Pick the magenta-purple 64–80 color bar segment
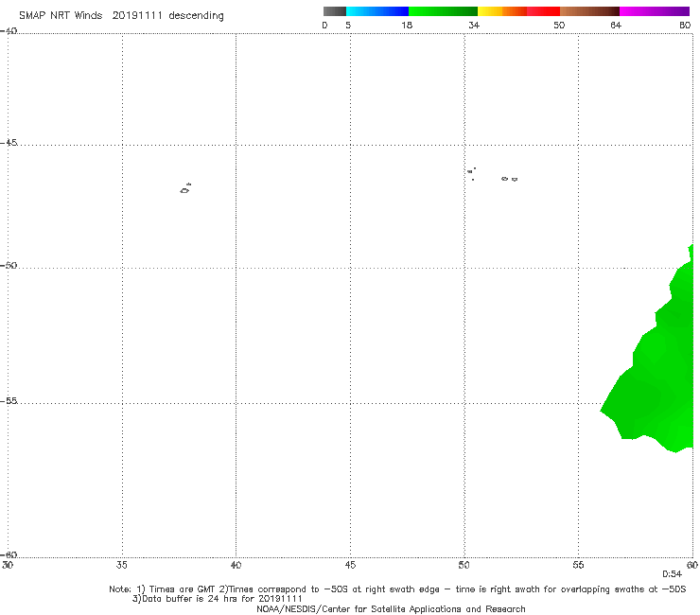This screenshot has width=700, height=615. pos(655,11)
